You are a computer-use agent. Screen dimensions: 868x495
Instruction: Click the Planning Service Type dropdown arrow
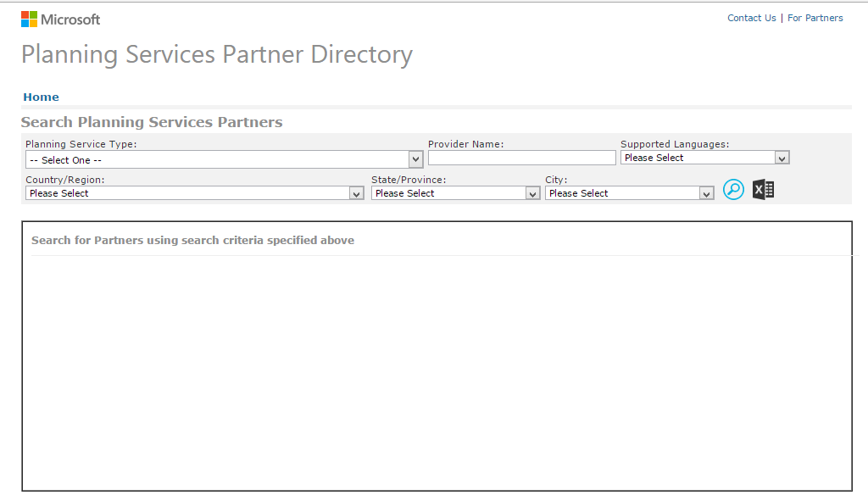pyautogui.click(x=415, y=159)
